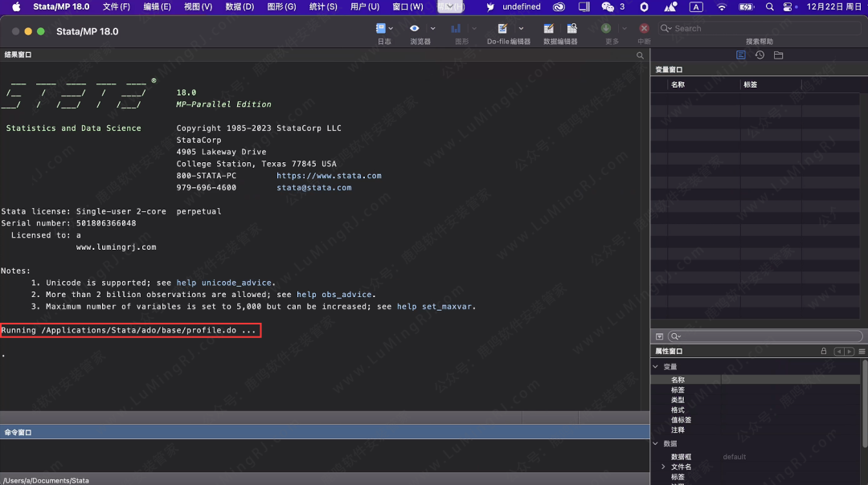Toggle the variables filter button beside search
868x485 pixels.
[659, 336]
